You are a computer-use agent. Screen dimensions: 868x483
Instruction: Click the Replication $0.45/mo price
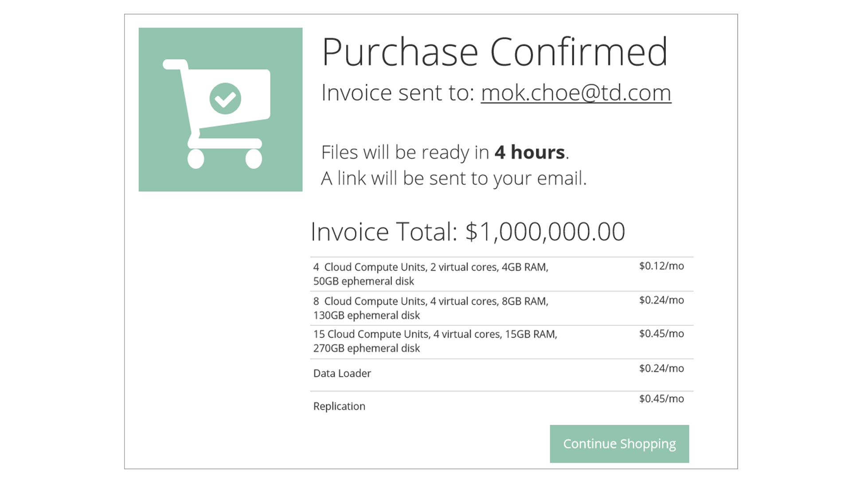[x=661, y=399]
